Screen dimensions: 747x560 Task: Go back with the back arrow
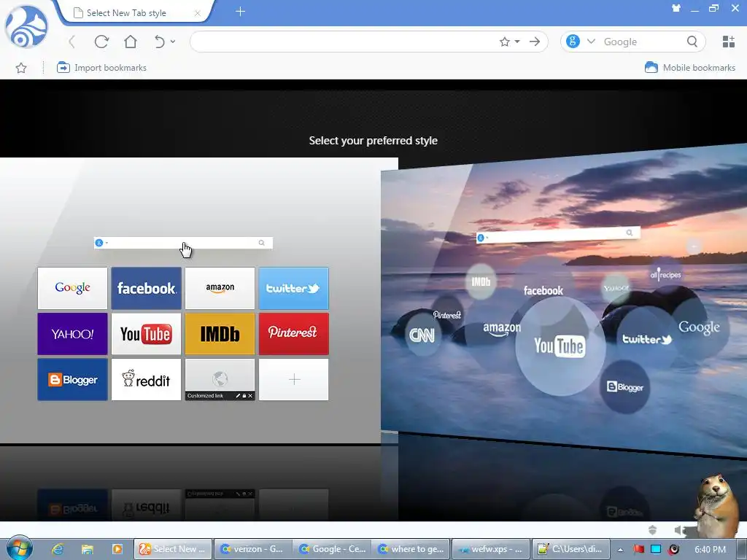72,42
